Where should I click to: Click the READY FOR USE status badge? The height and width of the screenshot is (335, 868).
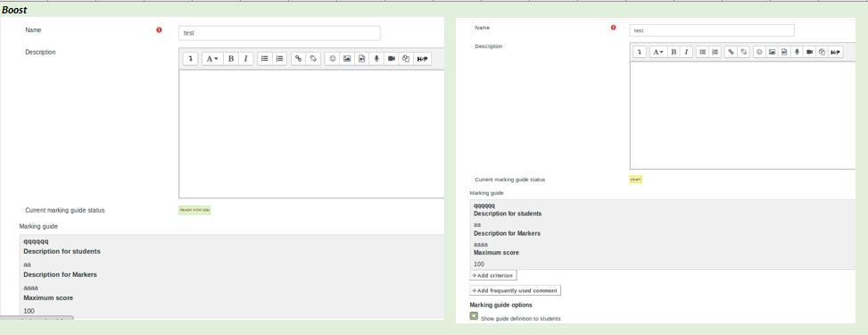pyautogui.click(x=194, y=210)
